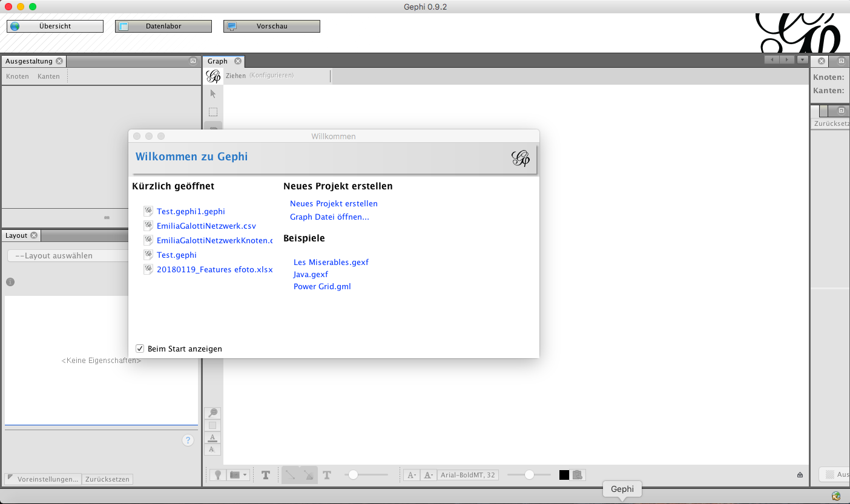Viewport: 850px width, 504px height.
Task: Click Konfigurieren next to Ziehen
Action: coord(271,76)
